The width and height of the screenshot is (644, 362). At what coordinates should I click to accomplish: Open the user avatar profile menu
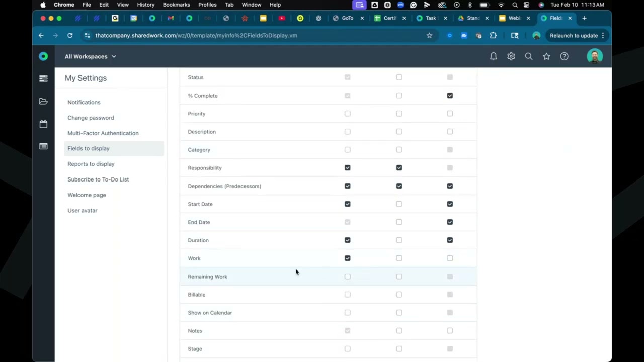[595, 56]
